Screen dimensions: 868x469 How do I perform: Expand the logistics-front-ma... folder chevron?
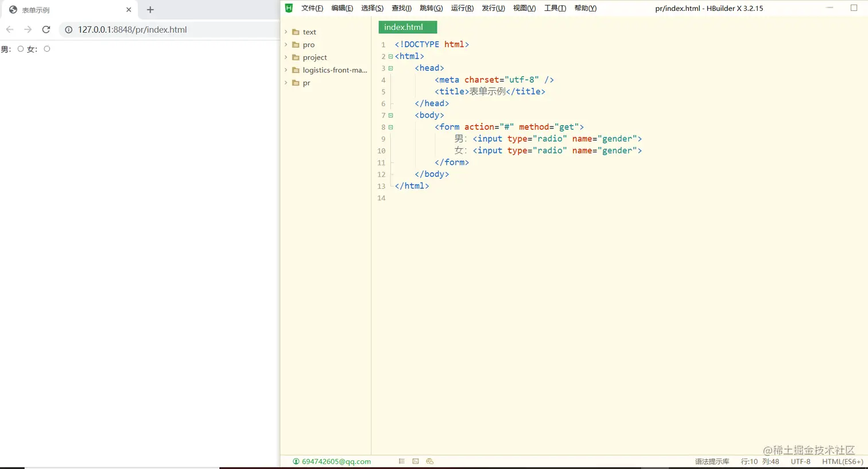coord(286,69)
